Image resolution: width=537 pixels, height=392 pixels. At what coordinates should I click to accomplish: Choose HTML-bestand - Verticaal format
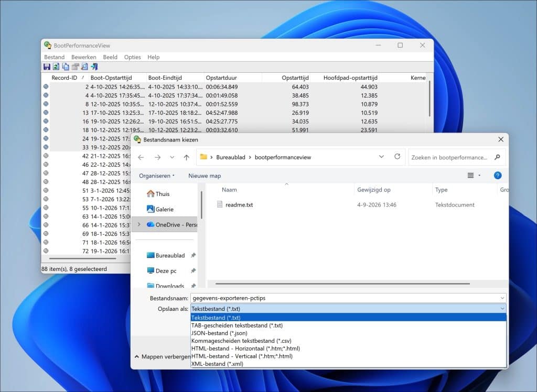click(348, 356)
